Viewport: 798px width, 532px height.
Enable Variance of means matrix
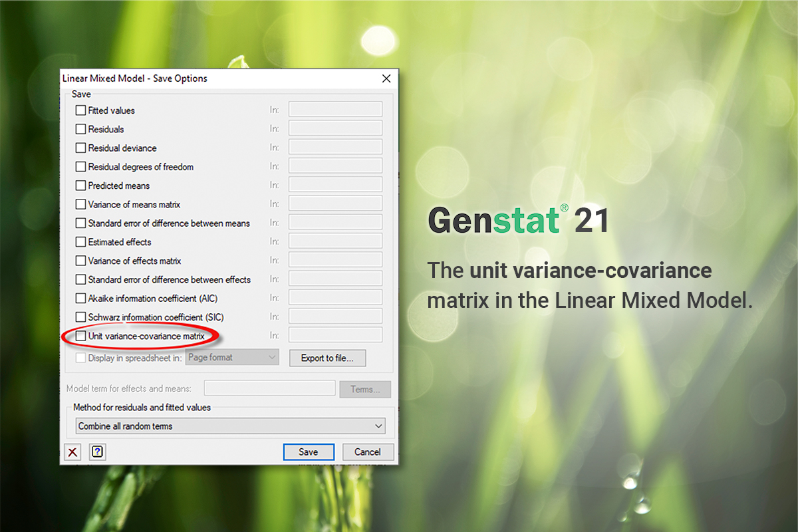[x=80, y=204]
